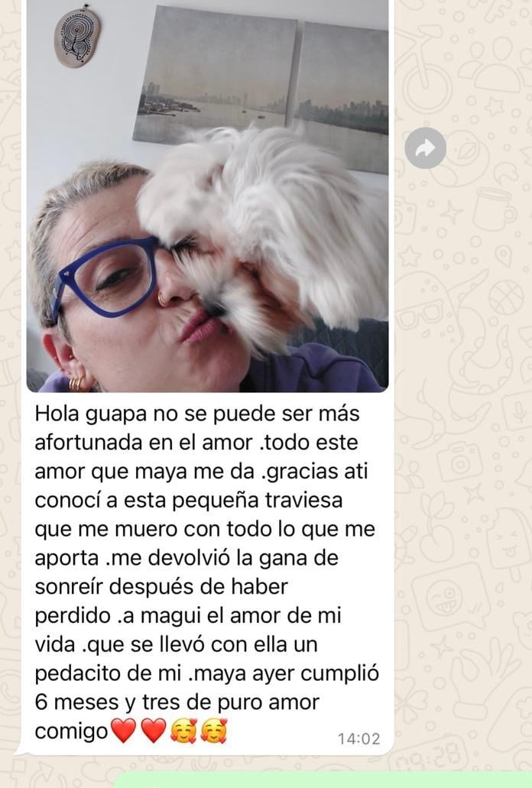
Task: Tap the forward arrow icon beside the photo
Action: click(x=426, y=148)
